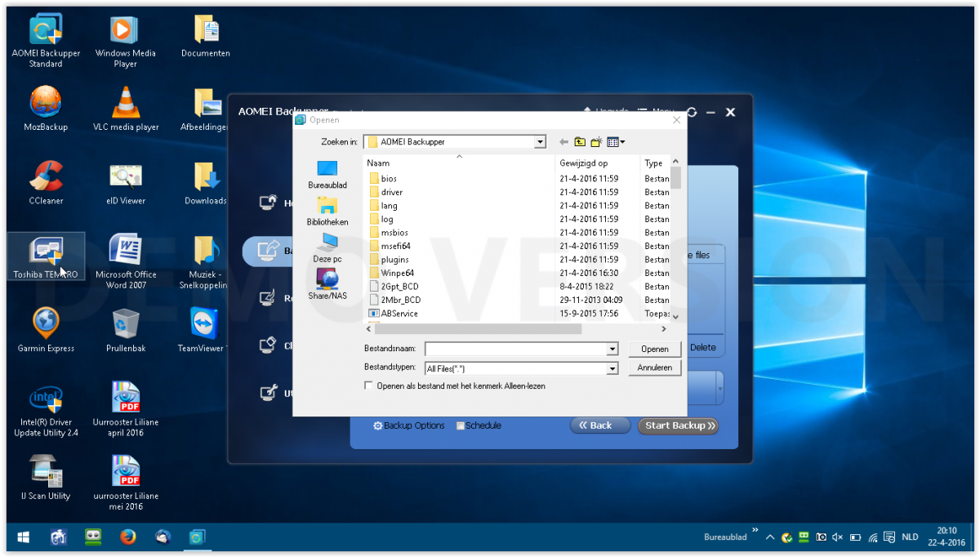
Task: Select the msbios folder in the file list
Action: click(x=394, y=233)
